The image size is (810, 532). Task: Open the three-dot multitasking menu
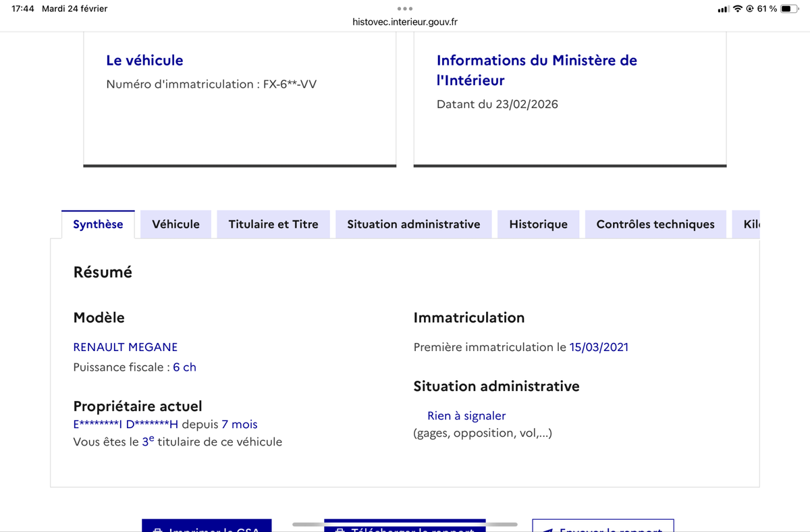[x=405, y=9]
